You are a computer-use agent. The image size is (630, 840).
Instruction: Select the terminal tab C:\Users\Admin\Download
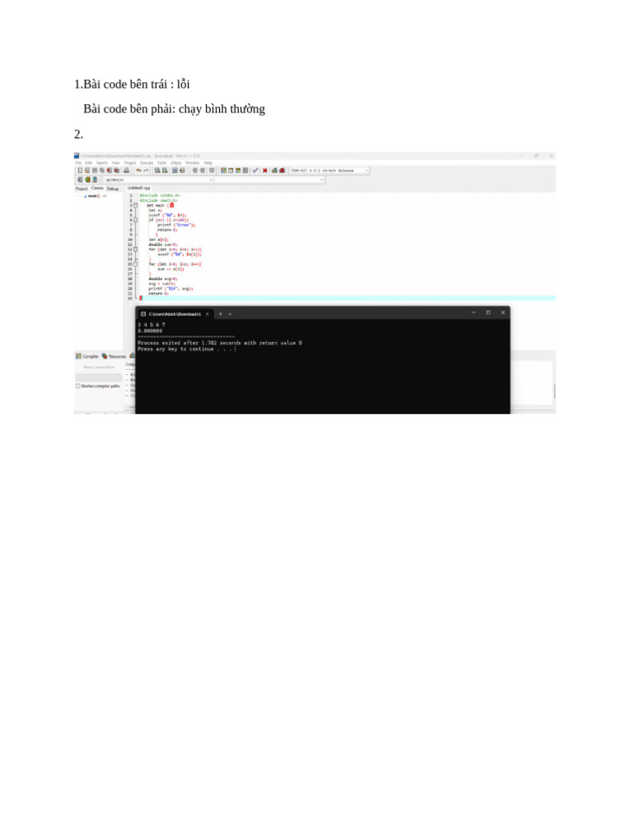[x=175, y=314]
